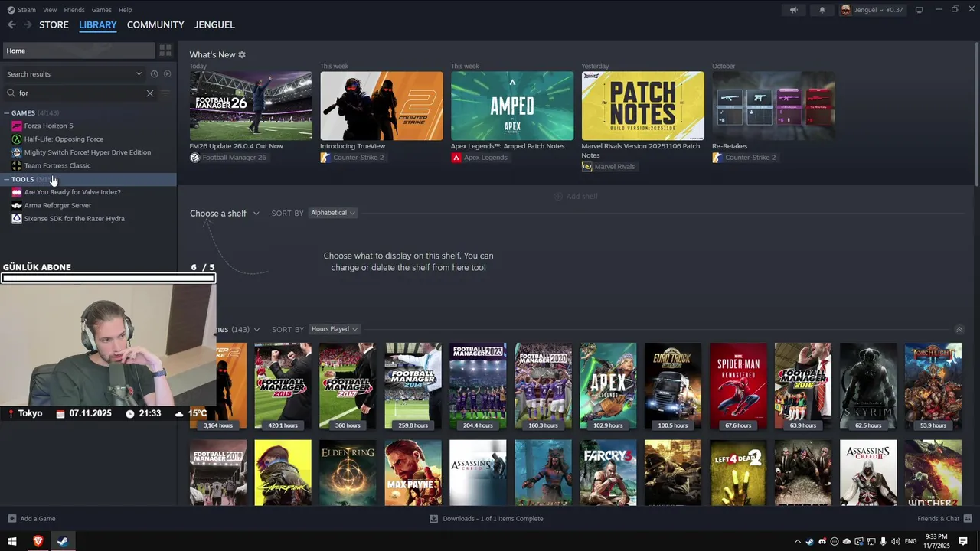The height and width of the screenshot is (551, 980).
Task: Open Re-Retakes news thumbnail
Action: pyautogui.click(x=773, y=106)
